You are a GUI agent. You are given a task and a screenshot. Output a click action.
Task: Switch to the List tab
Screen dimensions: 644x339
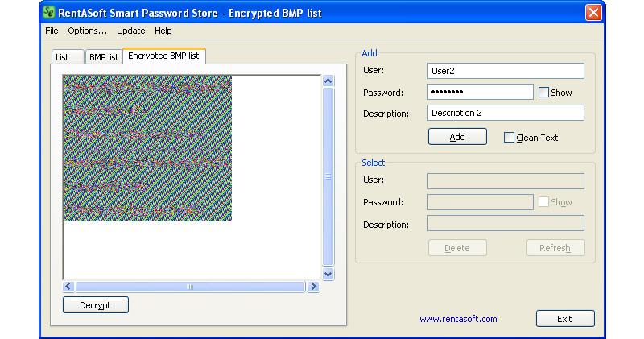tap(68, 57)
